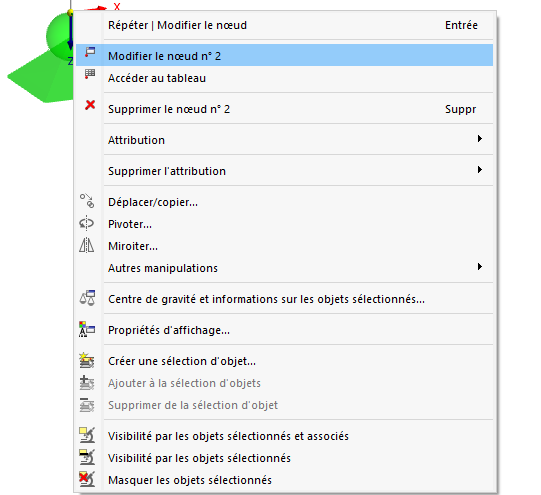The height and width of the screenshot is (495, 541).
Task: Choose Pivoter... entry
Action: point(284,224)
